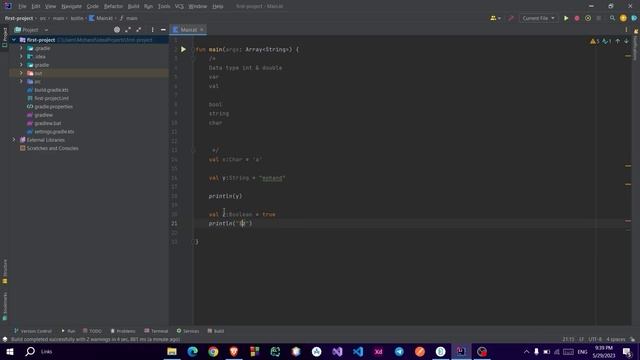Screen dimensions: 640x360
Task: Click the 4 spaces indent status entry
Action: (616, 339)
